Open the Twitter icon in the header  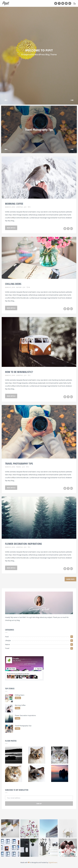pos(55,3)
